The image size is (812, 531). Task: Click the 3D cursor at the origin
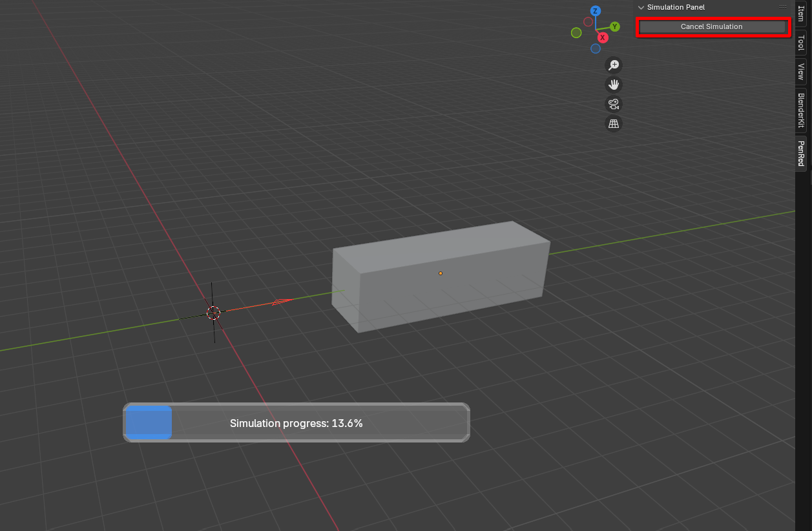pos(213,313)
